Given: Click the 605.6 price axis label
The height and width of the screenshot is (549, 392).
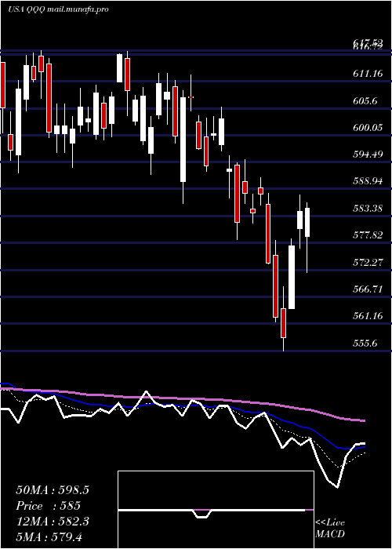Looking at the screenshot, I should [365, 101].
